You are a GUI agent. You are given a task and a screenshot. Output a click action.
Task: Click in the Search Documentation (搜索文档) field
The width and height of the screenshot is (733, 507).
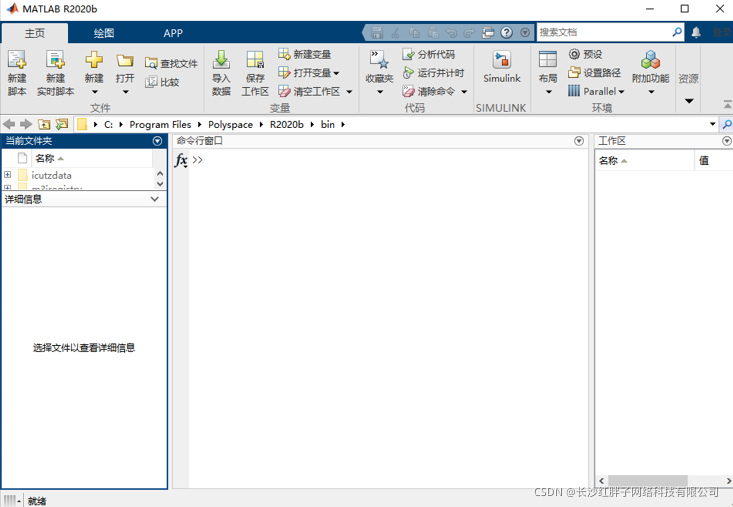pos(603,32)
